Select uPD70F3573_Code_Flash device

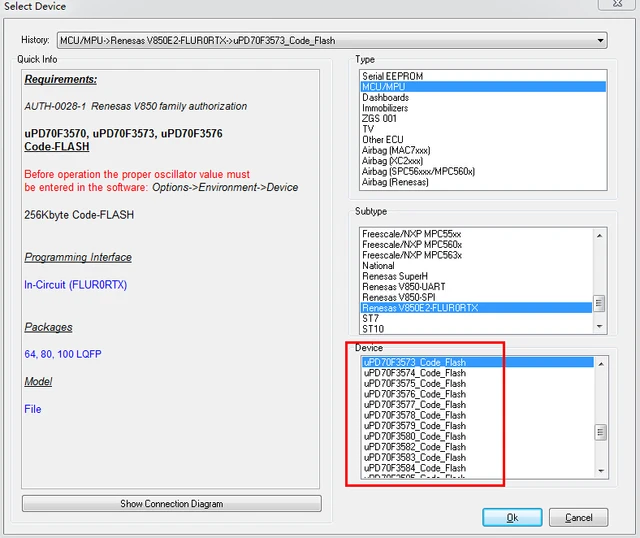tap(478, 362)
